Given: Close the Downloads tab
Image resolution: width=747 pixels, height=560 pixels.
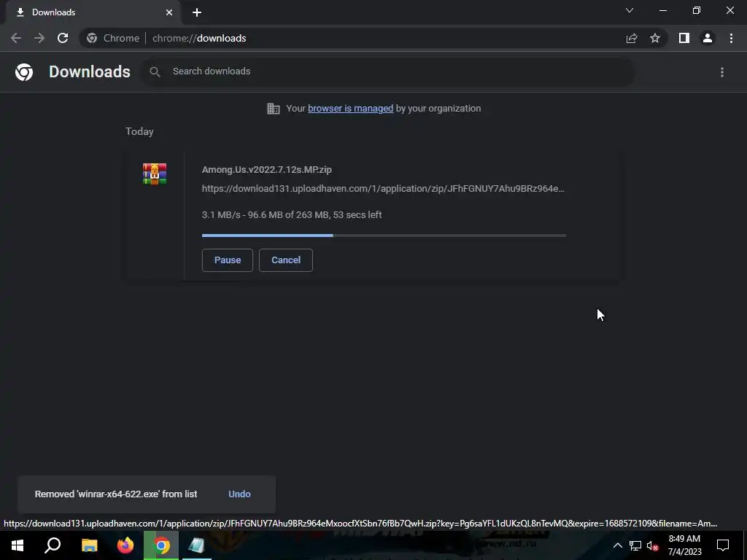Looking at the screenshot, I should click(x=169, y=12).
